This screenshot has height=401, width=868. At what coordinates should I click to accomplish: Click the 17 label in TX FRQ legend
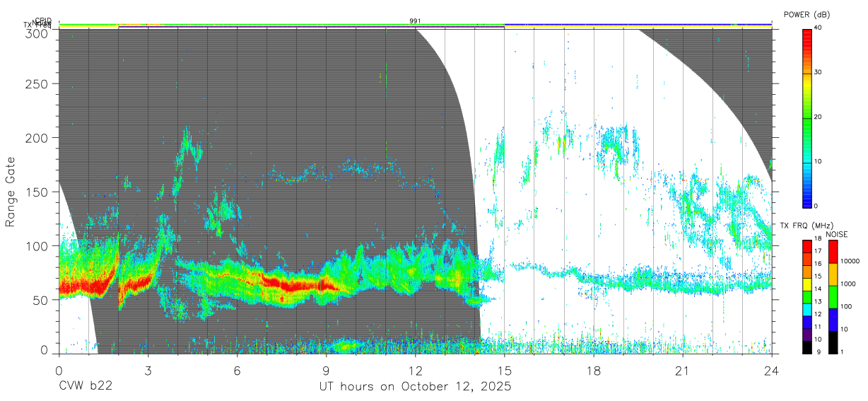pos(818,251)
